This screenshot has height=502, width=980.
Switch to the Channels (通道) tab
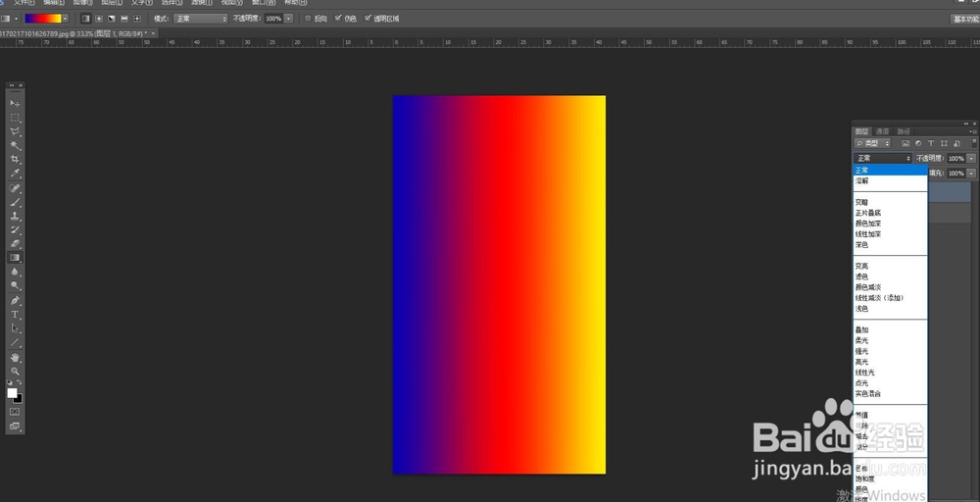click(882, 131)
